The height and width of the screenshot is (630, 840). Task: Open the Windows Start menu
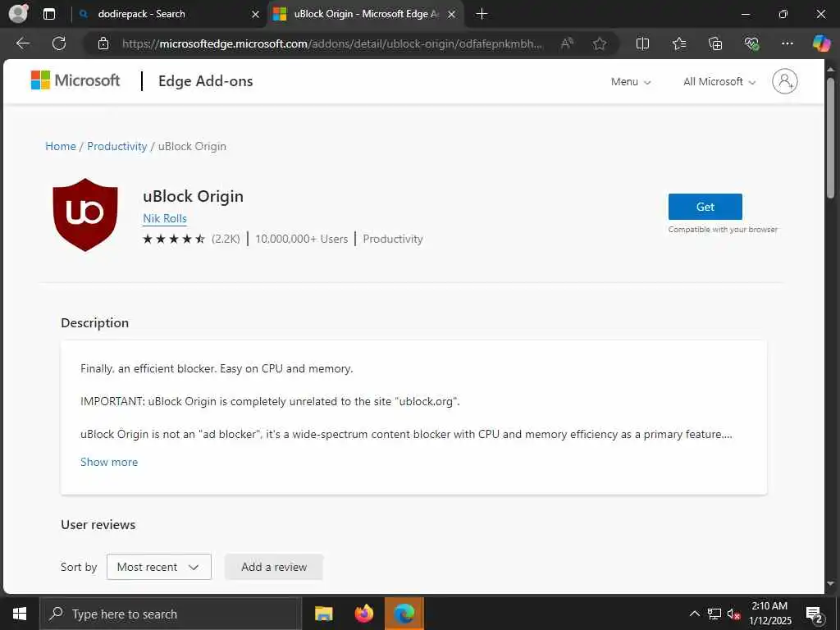pyautogui.click(x=20, y=614)
